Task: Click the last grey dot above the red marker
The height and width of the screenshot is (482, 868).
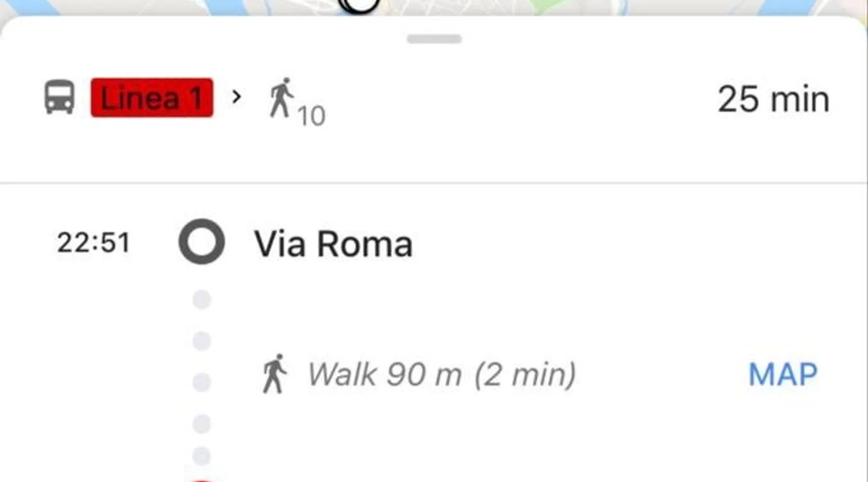Action: click(x=202, y=455)
